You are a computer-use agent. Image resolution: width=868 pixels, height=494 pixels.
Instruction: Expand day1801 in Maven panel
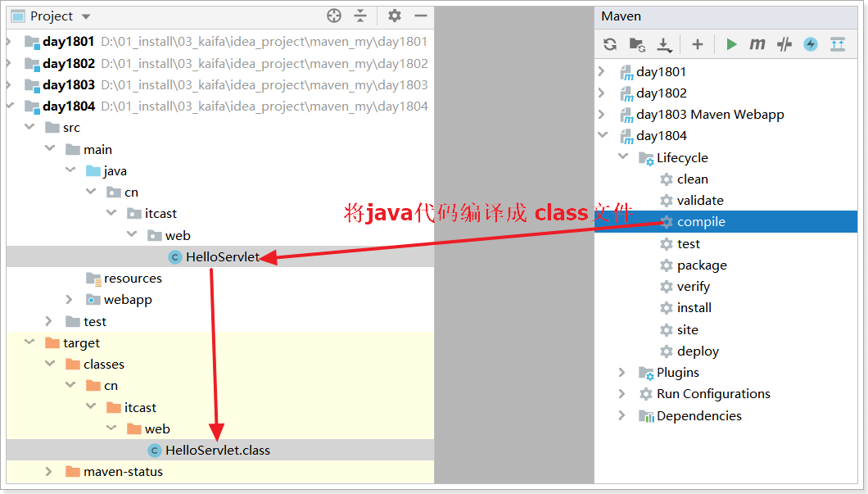[x=602, y=71]
